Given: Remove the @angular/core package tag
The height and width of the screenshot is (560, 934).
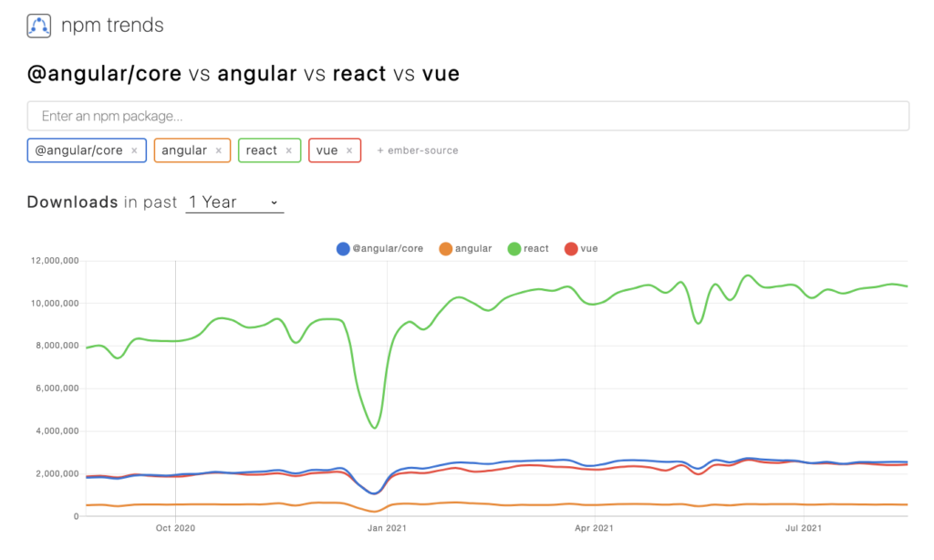Looking at the screenshot, I should [x=134, y=150].
